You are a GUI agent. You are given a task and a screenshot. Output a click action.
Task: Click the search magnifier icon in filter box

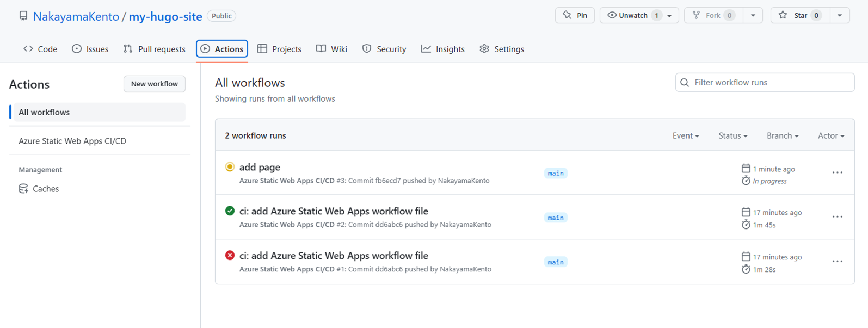point(685,83)
